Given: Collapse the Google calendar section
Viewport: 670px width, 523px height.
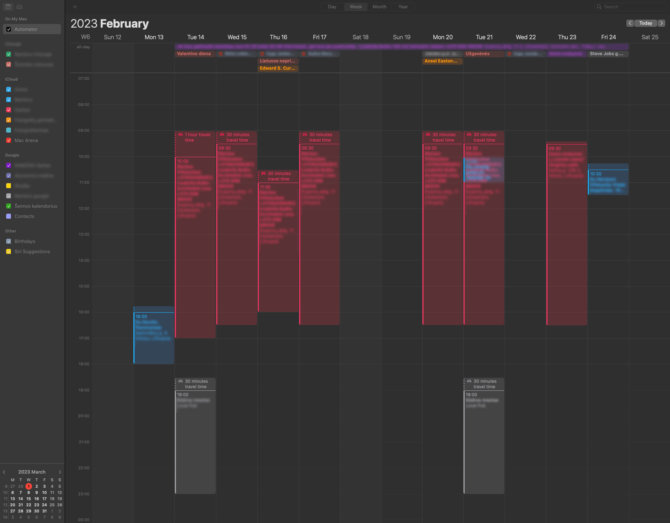Looking at the screenshot, I should (x=11, y=155).
